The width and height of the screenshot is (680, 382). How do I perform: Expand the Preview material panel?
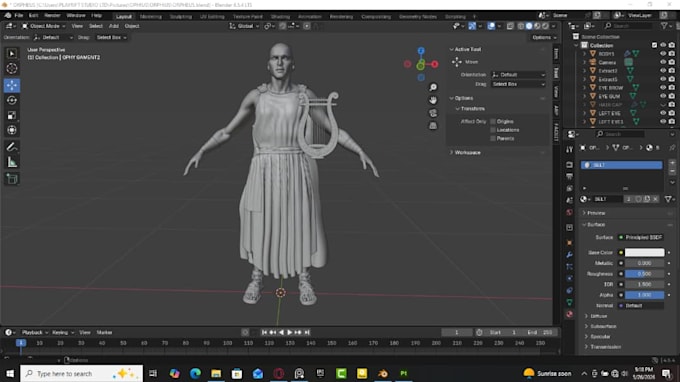click(x=595, y=213)
